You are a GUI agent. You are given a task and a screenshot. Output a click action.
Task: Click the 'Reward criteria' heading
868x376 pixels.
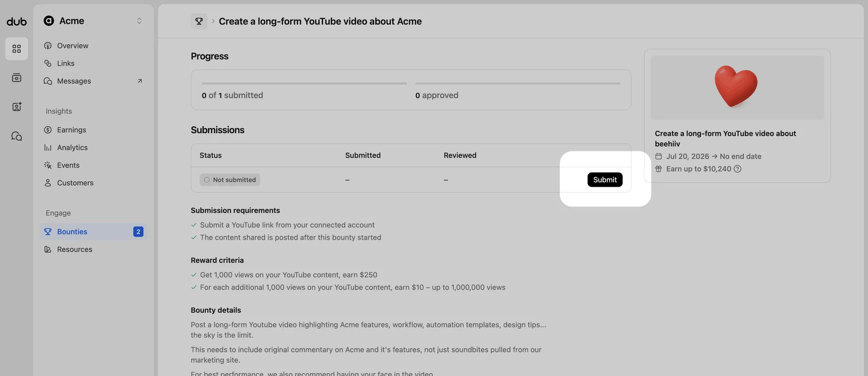pyautogui.click(x=217, y=260)
